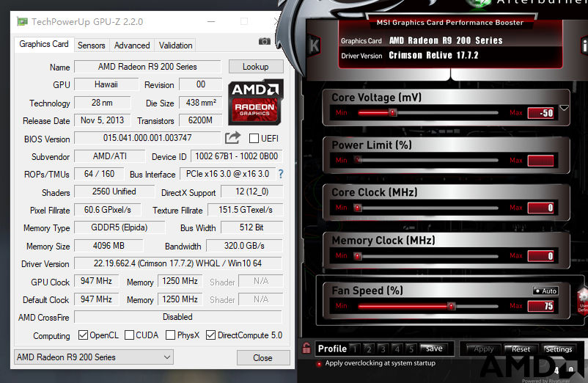Click the Afterburner K button on the left
Viewport: 588px width, 383px height.
314,45
